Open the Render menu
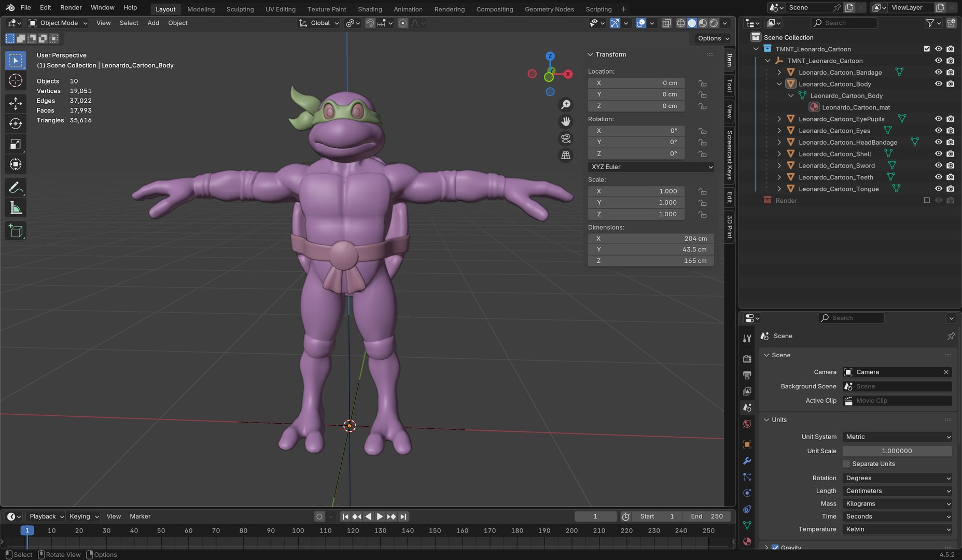 pyautogui.click(x=71, y=7)
